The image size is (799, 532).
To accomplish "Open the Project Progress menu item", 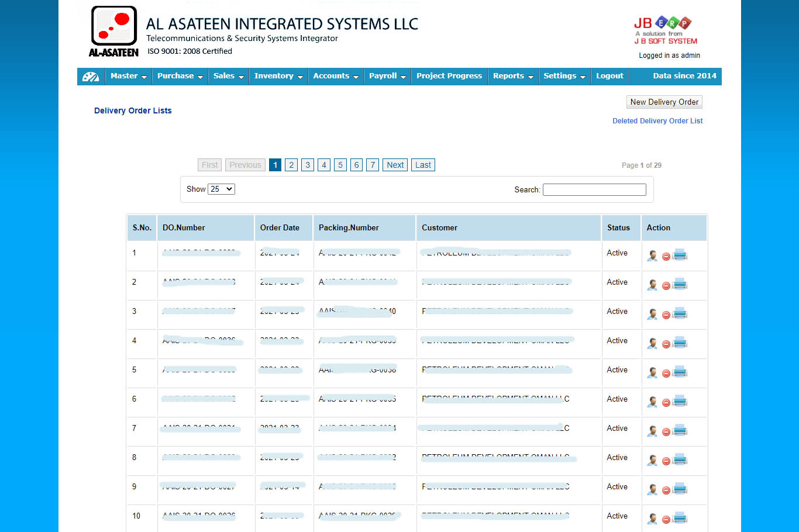I will click(x=449, y=76).
